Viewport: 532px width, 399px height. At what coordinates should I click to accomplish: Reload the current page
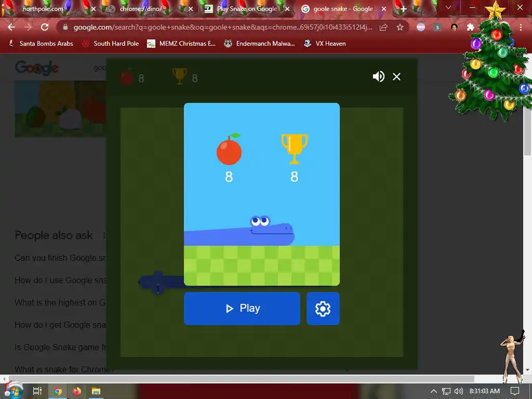[45, 27]
